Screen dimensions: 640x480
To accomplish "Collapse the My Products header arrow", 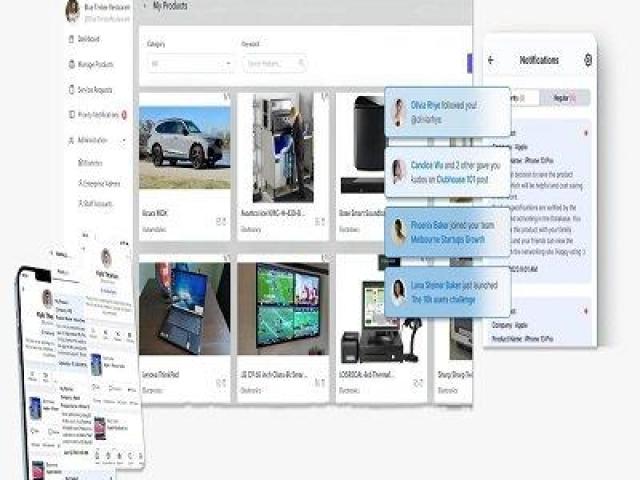I will (x=144, y=6).
